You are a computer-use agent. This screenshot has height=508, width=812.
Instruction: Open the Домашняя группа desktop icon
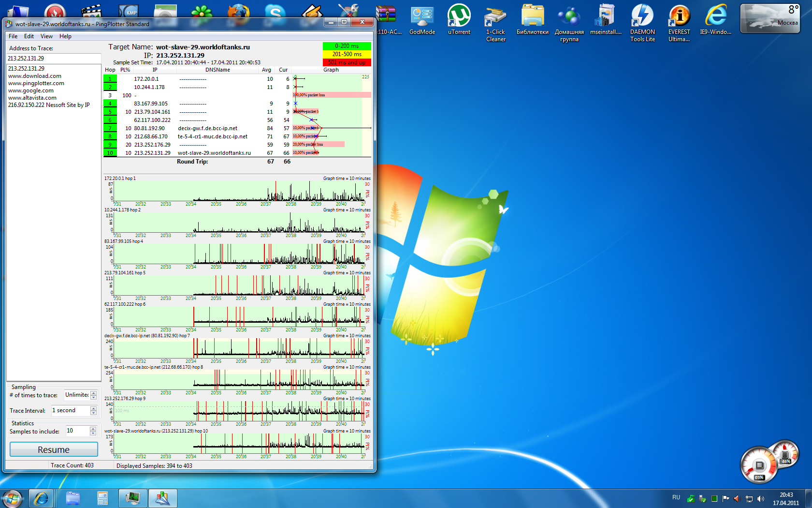[x=569, y=23]
